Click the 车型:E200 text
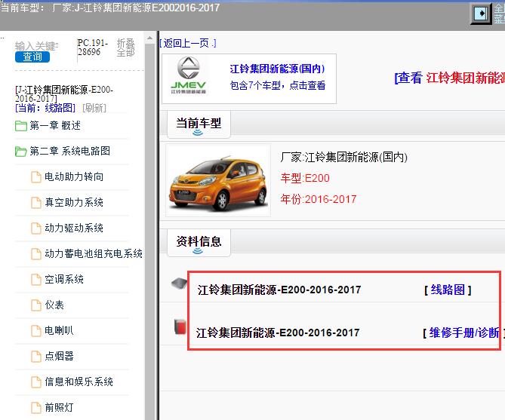 [305, 178]
